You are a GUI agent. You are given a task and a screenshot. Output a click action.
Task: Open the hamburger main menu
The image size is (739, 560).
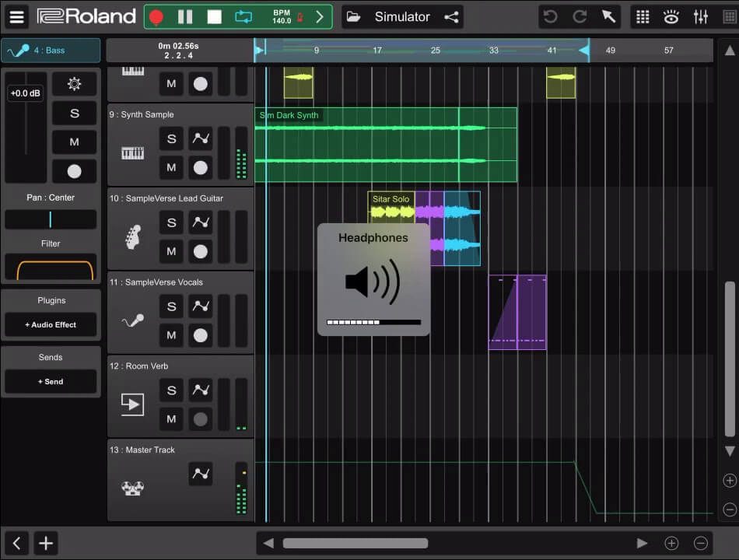click(16, 17)
